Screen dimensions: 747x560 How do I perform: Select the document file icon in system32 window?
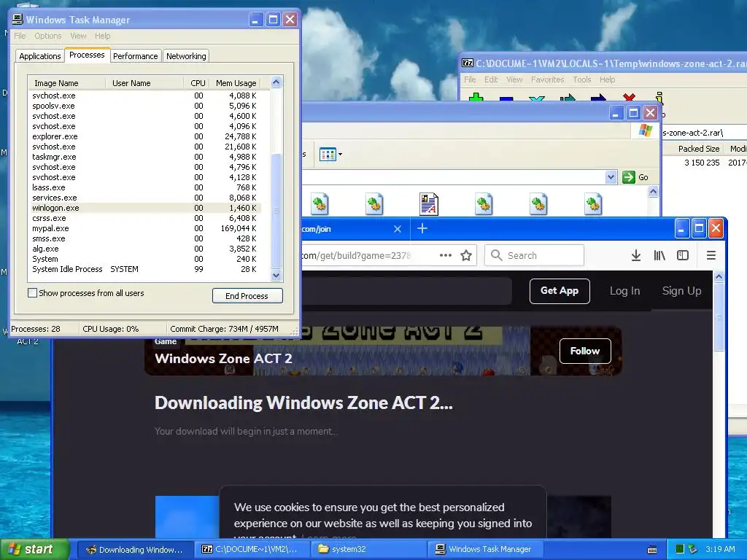coord(429,204)
